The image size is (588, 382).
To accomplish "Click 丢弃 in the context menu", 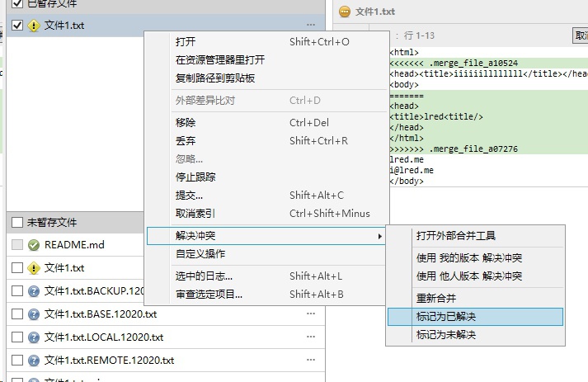I will click(186, 141).
